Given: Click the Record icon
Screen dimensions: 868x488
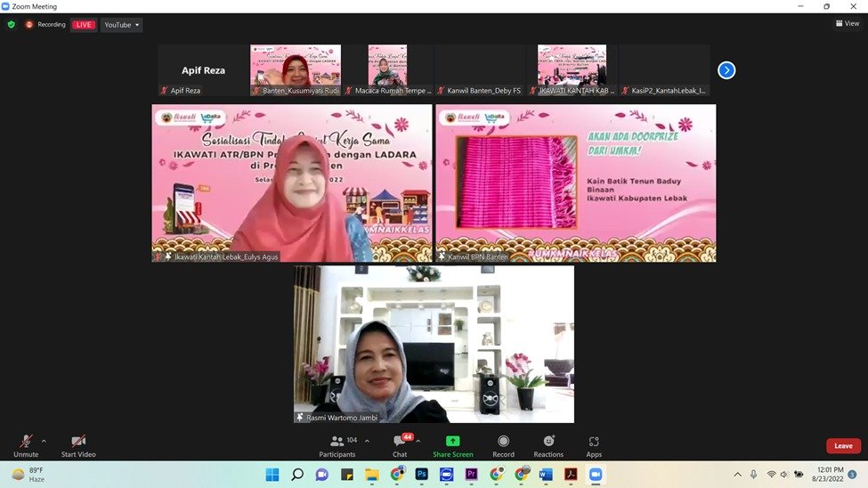Looking at the screenshot, I should coord(503,442).
